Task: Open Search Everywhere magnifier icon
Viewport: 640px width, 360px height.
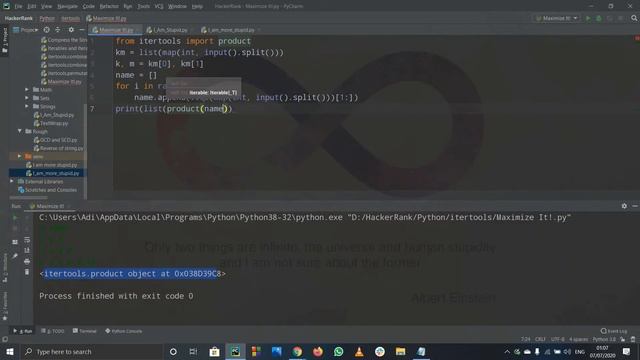Action: 634,18
